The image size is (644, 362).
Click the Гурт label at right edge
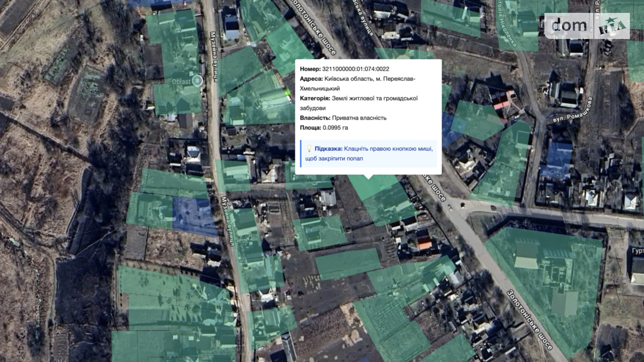pyautogui.click(x=638, y=251)
